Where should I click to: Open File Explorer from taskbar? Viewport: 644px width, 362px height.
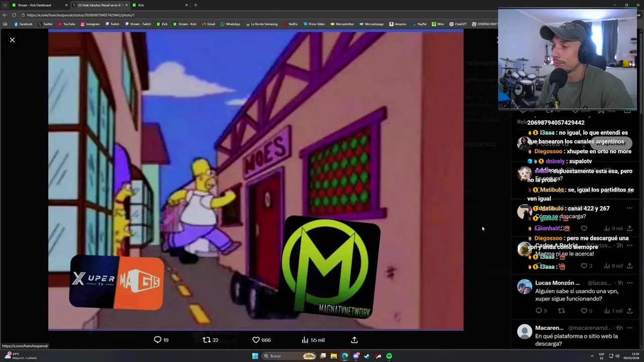334,356
